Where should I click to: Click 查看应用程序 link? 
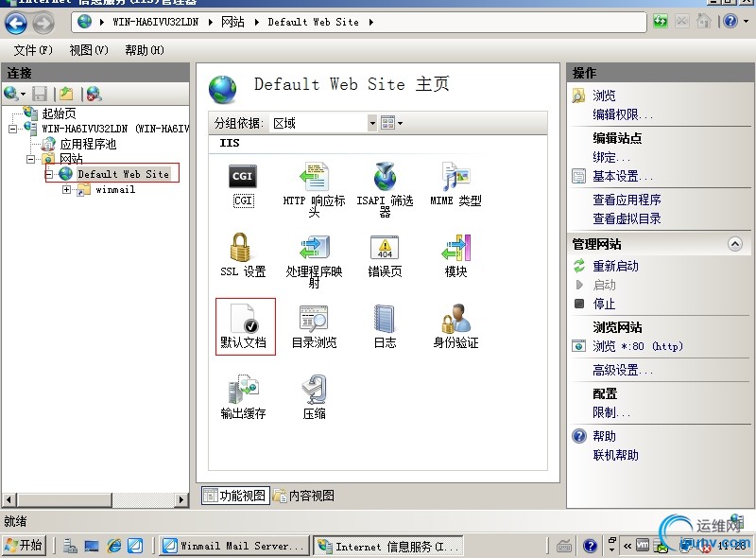pyautogui.click(x=627, y=200)
